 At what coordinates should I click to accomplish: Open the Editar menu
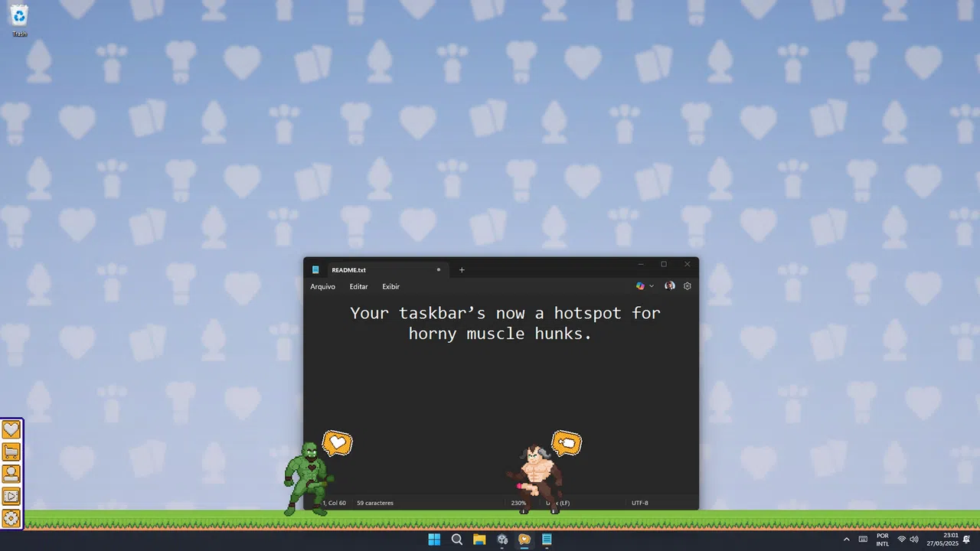click(358, 286)
